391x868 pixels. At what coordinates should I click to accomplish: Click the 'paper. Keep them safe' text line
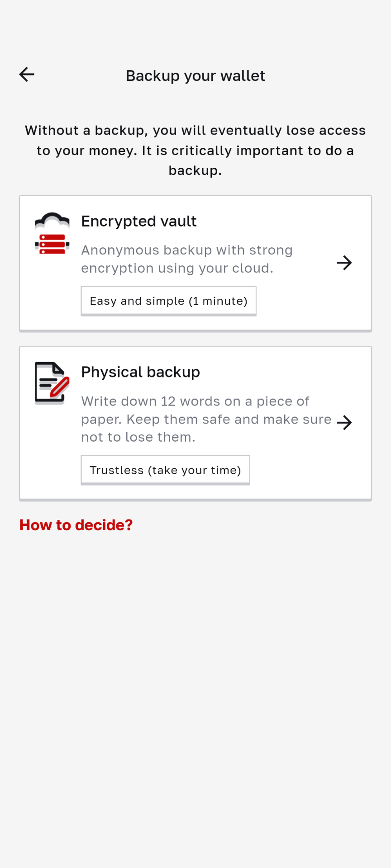point(206,419)
